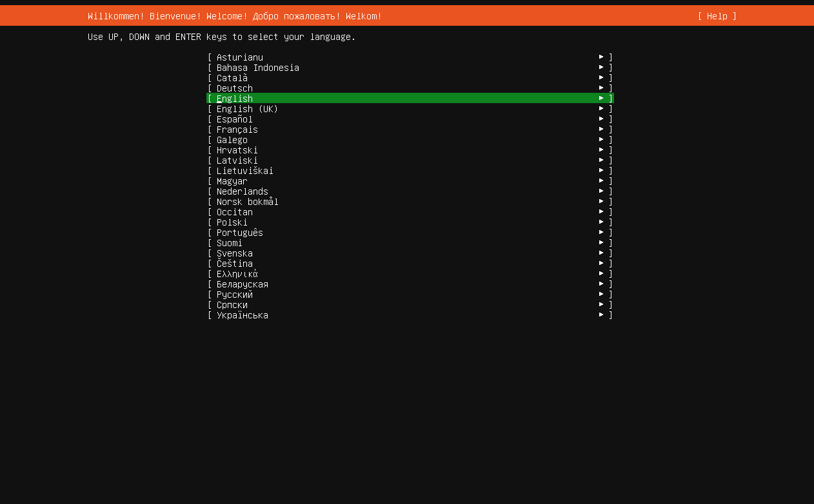Click the arrow next to Русский
Screen dimensions: 814x504
601,294
